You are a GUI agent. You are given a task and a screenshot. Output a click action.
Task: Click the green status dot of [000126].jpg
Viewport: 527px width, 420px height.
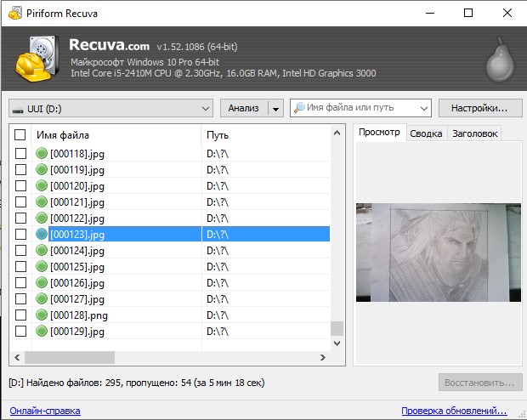pyautogui.click(x=42, y=282)
